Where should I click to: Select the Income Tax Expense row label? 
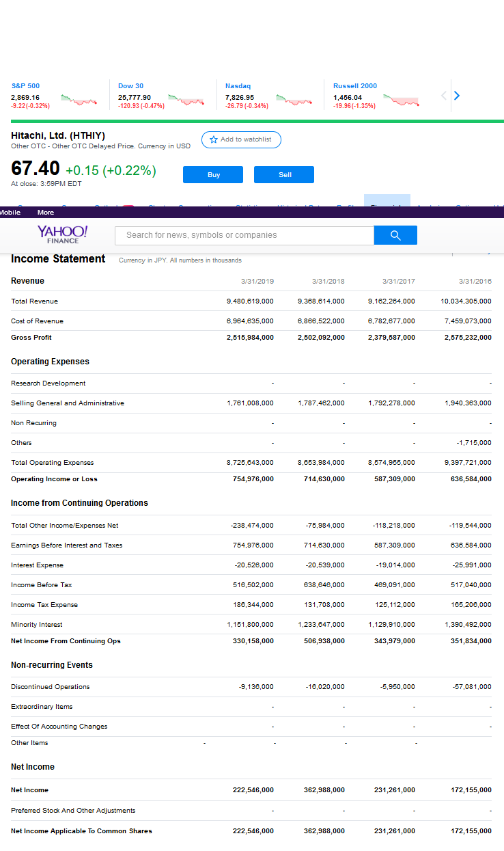[x=44, y=605]
